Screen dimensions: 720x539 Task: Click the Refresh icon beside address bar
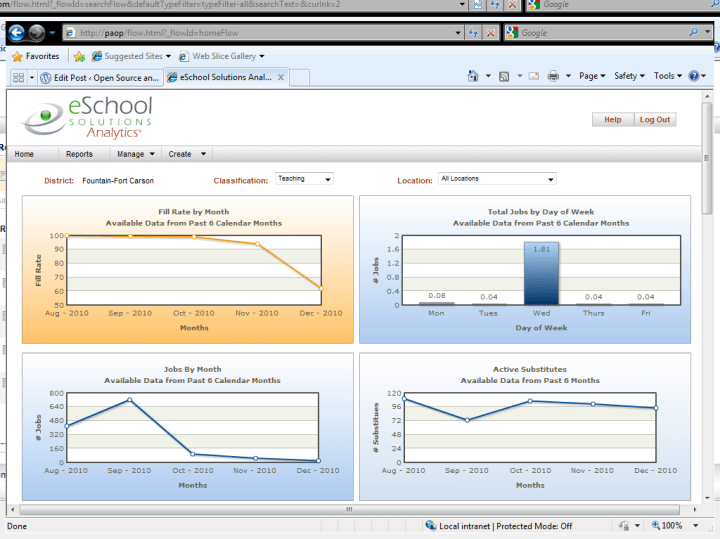pyautogui.click(x=472, y=33)
